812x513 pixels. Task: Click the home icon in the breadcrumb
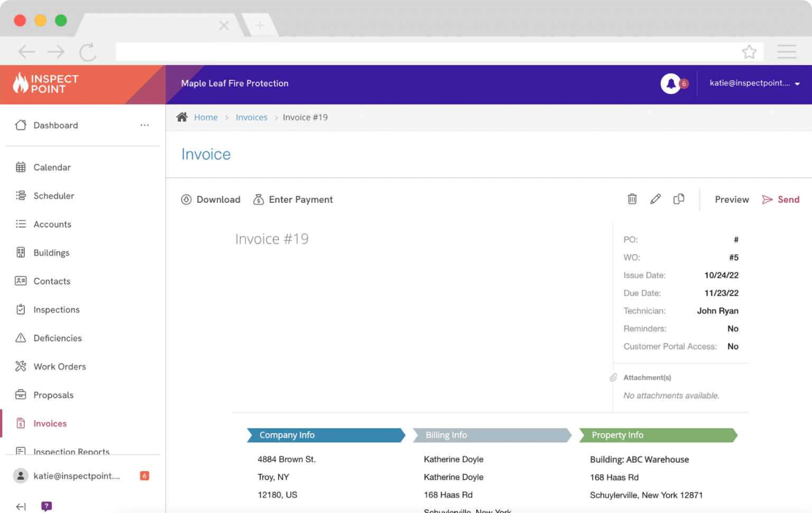coord(182,117)
